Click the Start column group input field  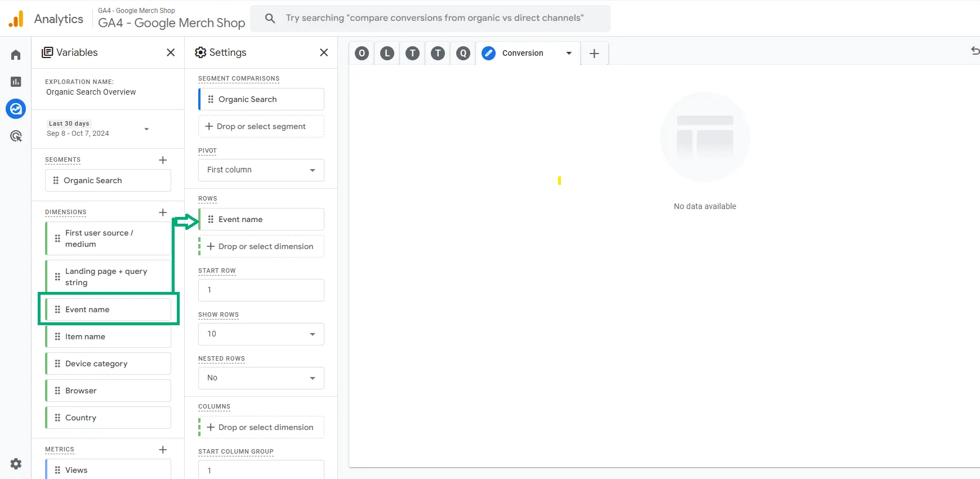point(261,470)
